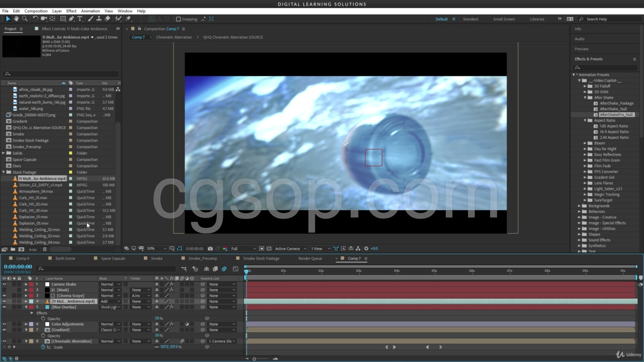
Task: Collapse the Stock Footage folder
Action: click(x=4, y=172)
